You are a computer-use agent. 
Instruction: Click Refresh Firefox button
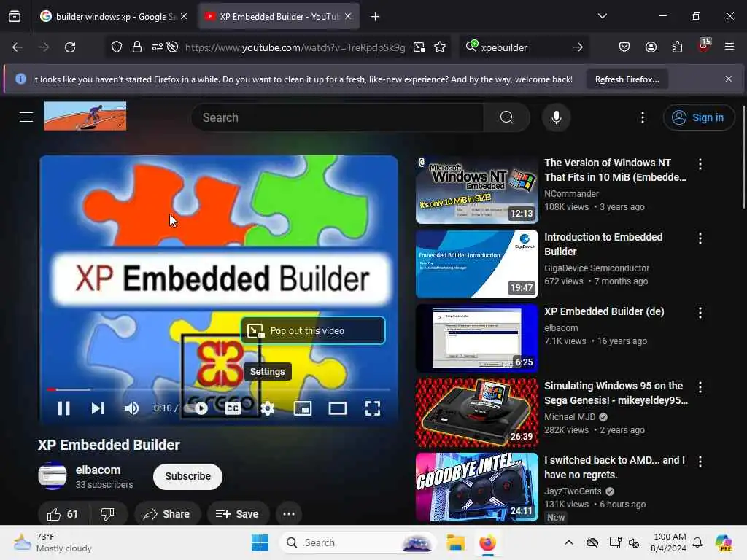coord(627,79)
